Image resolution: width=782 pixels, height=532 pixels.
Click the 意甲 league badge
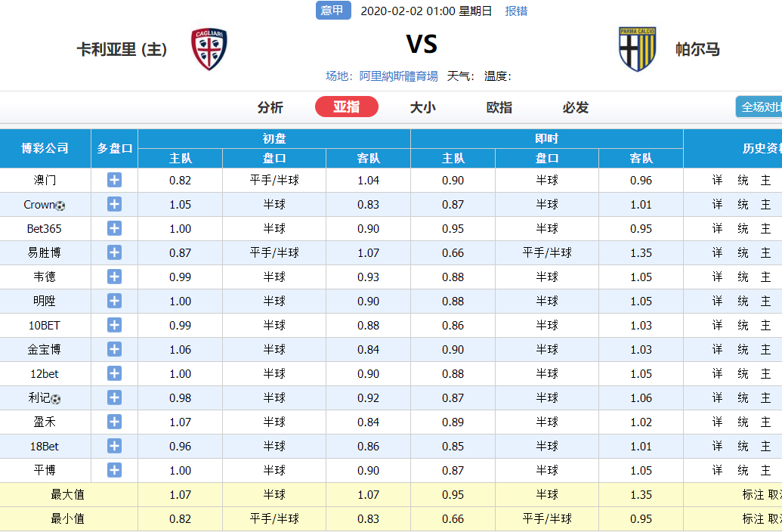(333, 11)
